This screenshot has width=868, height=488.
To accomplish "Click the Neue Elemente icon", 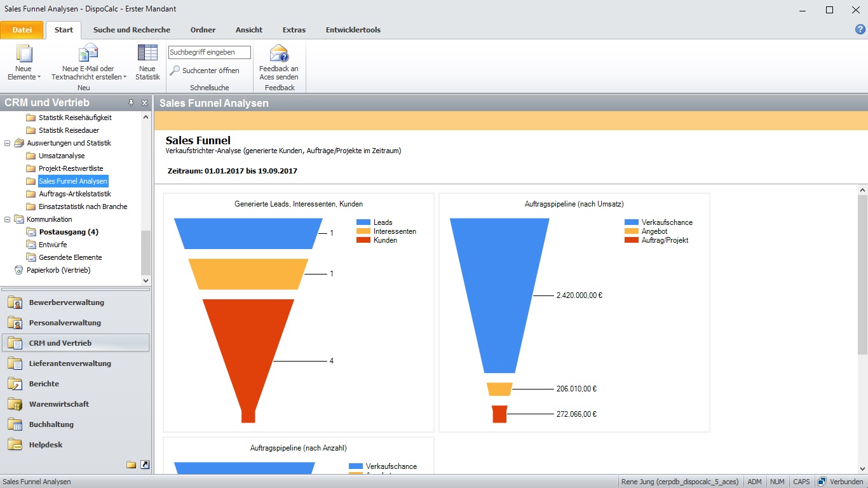I will coord(24,53).
